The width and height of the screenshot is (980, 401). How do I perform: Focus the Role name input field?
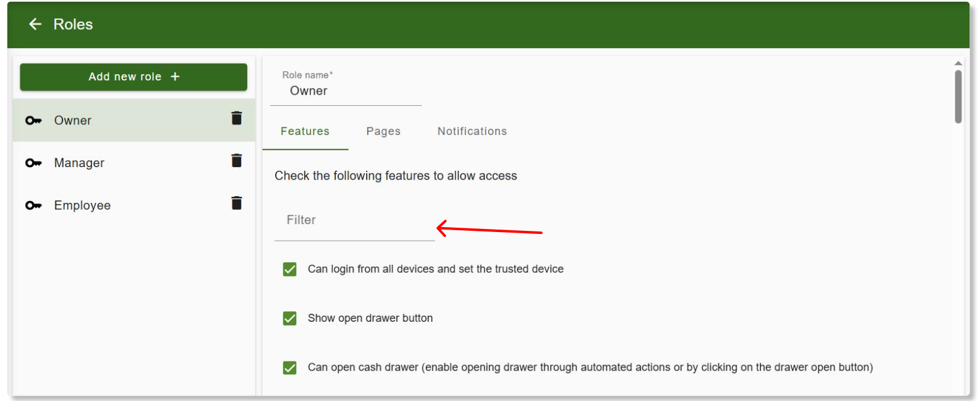(346, 91)
